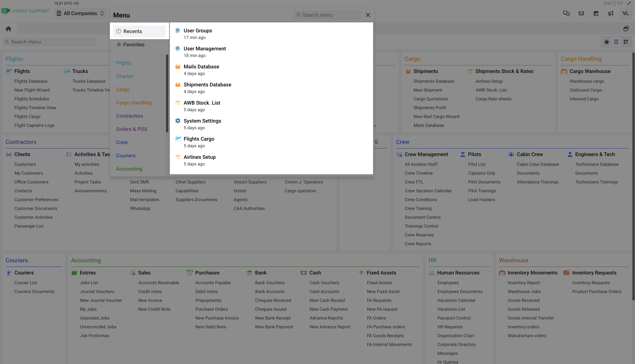The image size is (635, 364).
Task: Click the mail envelope icon in header
Action: tap(581, 13)
